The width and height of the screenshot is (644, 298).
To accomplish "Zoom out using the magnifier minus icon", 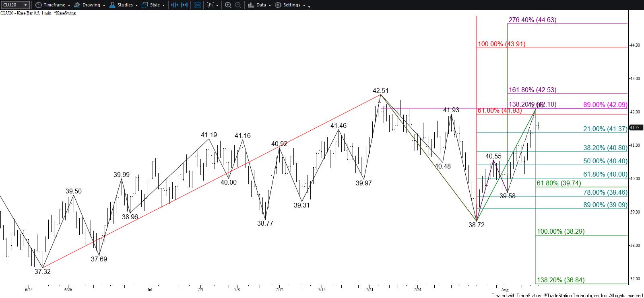I will (238, 5).
